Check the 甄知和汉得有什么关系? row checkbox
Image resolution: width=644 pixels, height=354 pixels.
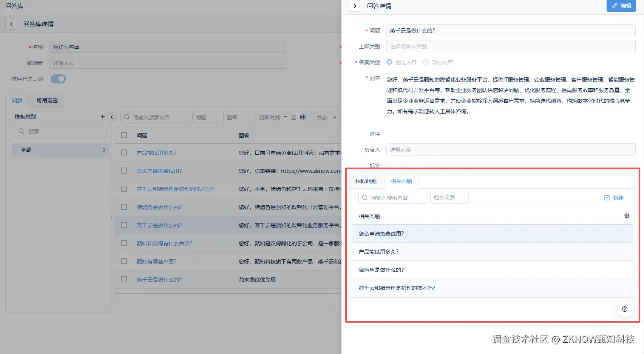click(x=124, y=243)
